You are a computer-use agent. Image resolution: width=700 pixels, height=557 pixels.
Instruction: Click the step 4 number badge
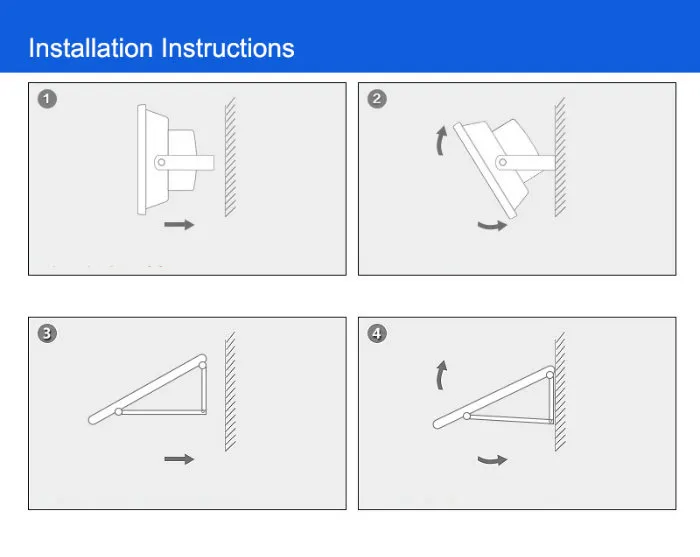[x=377, y=333]
